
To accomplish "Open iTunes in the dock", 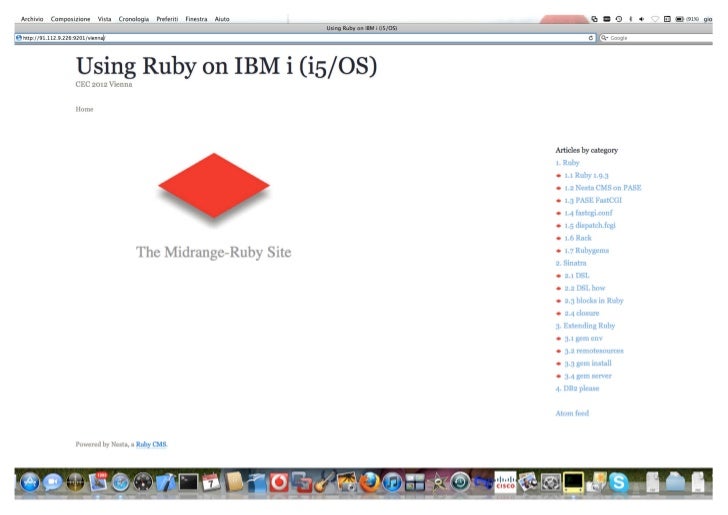I will 392,482.
